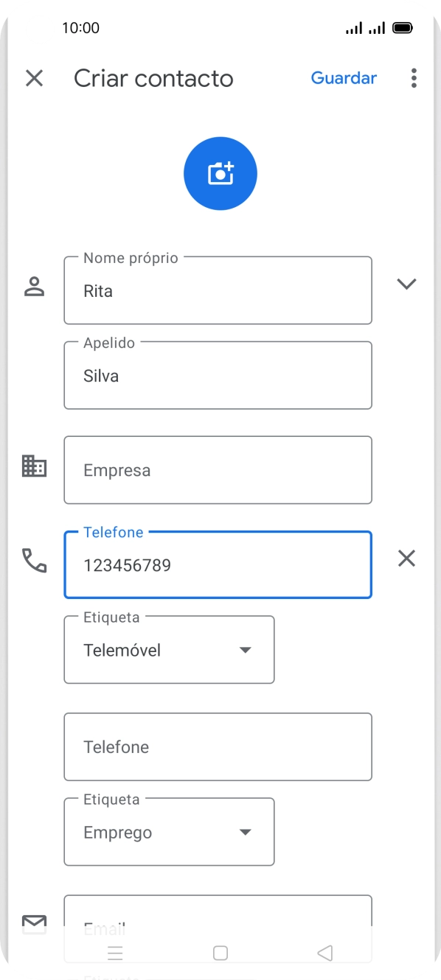Dismiss contact creation via the X icon
Screen dimensions: 441x980
(34, 78)
